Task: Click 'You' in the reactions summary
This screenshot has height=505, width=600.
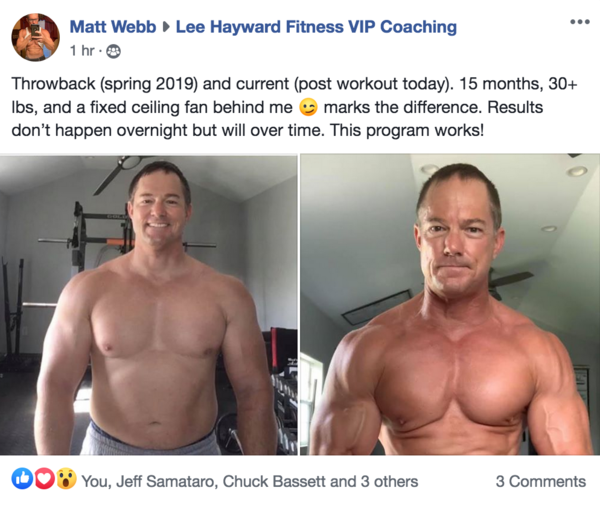Action: [x=96, y=482]
